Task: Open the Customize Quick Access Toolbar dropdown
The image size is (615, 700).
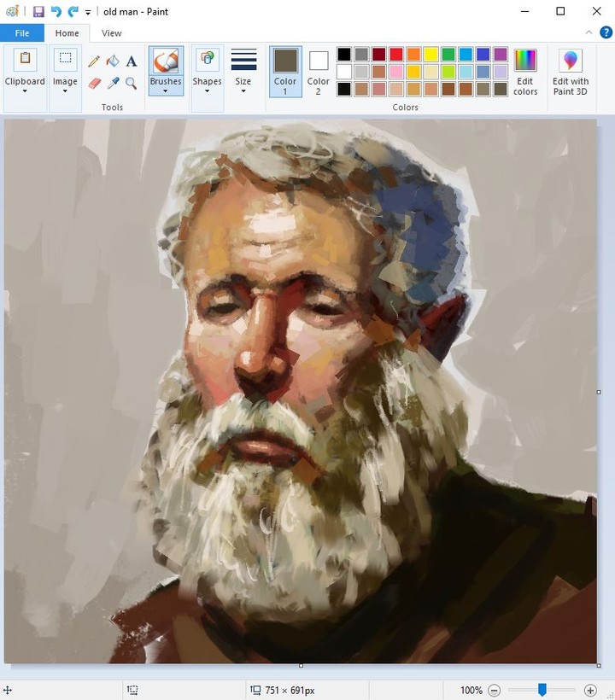Action: [88, 12]
